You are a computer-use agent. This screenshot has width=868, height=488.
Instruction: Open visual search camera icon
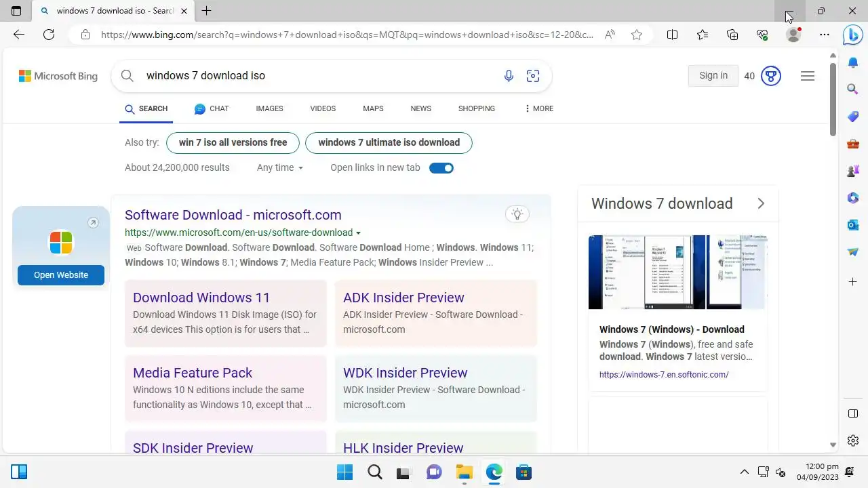[533, 76]
